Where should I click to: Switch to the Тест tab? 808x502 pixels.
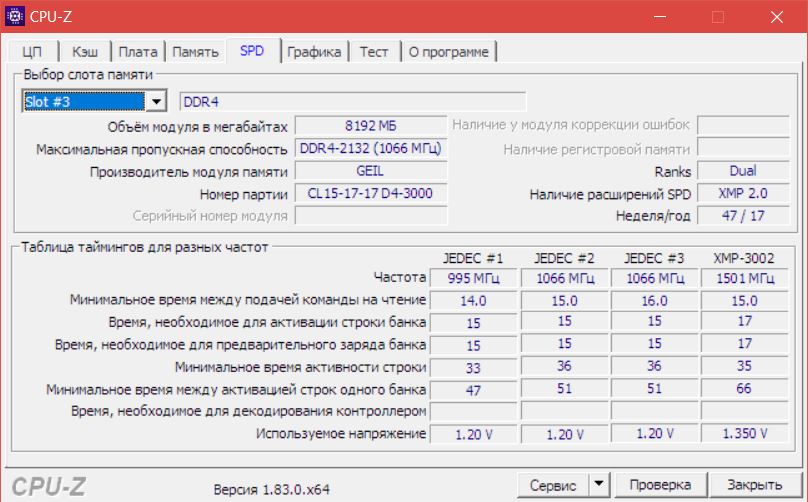coord(374,52)
